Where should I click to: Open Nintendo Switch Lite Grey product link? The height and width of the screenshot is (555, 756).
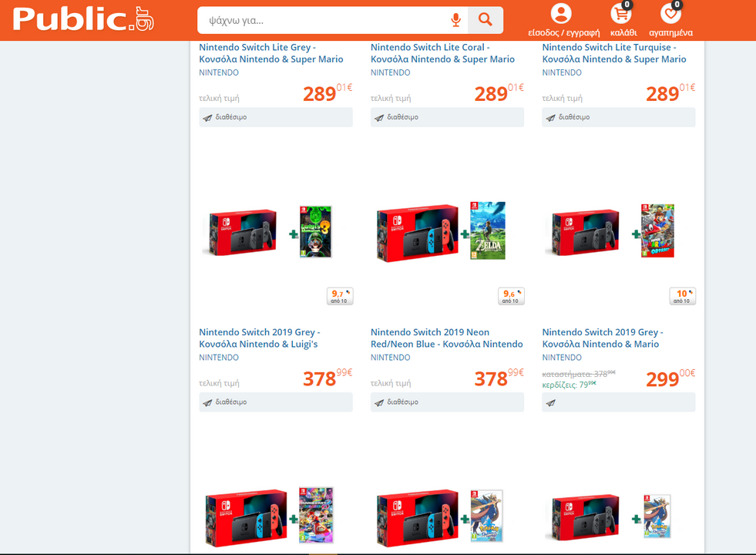[271, 53]
